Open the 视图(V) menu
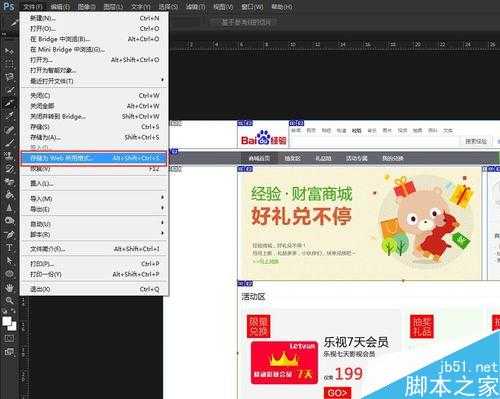 [223, 6]
